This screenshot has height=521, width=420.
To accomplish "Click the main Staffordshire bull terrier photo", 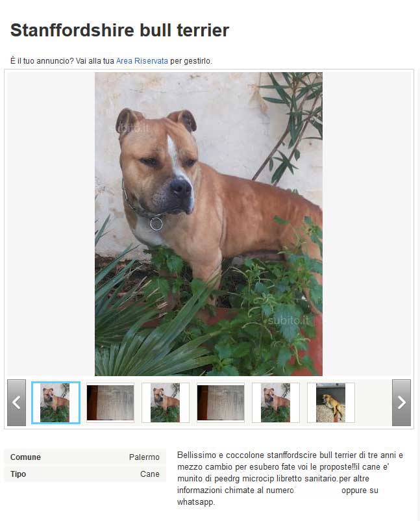I will coord(208,224).
